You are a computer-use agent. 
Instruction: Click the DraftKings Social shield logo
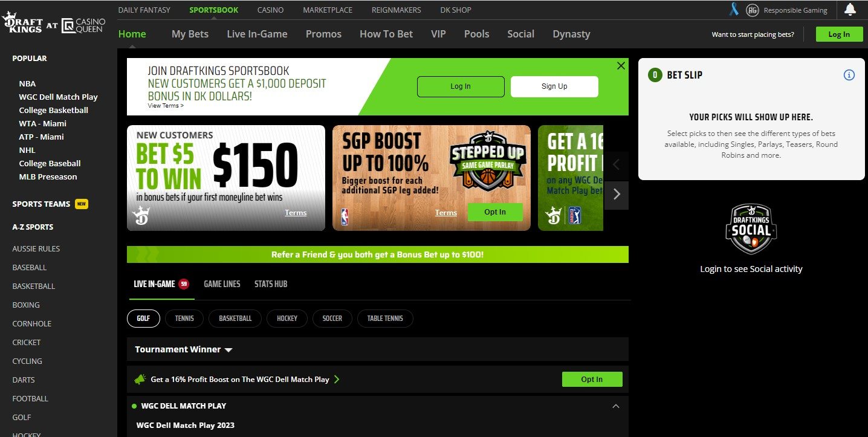[751, 229]
